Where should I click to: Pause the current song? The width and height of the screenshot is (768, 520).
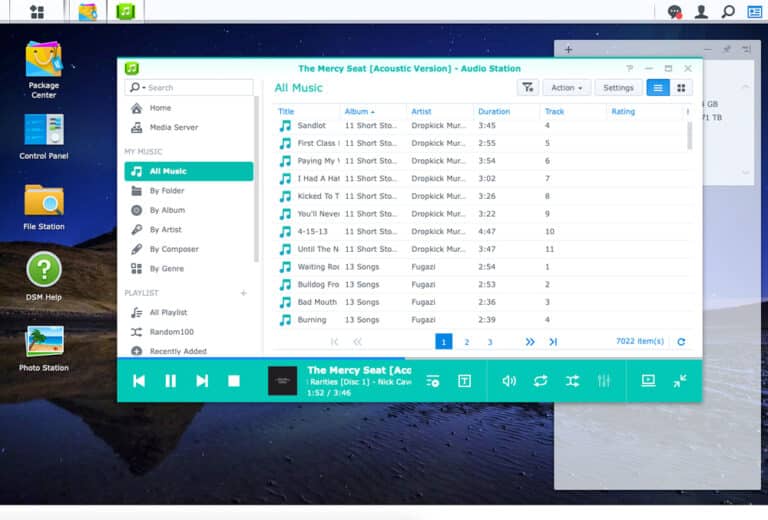[x=170, y=381]
